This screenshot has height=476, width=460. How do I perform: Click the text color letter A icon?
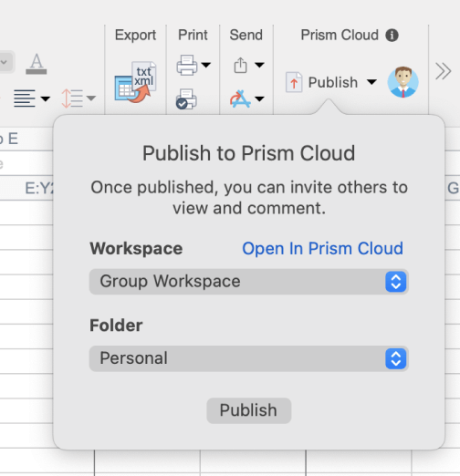tap(37, 64)
